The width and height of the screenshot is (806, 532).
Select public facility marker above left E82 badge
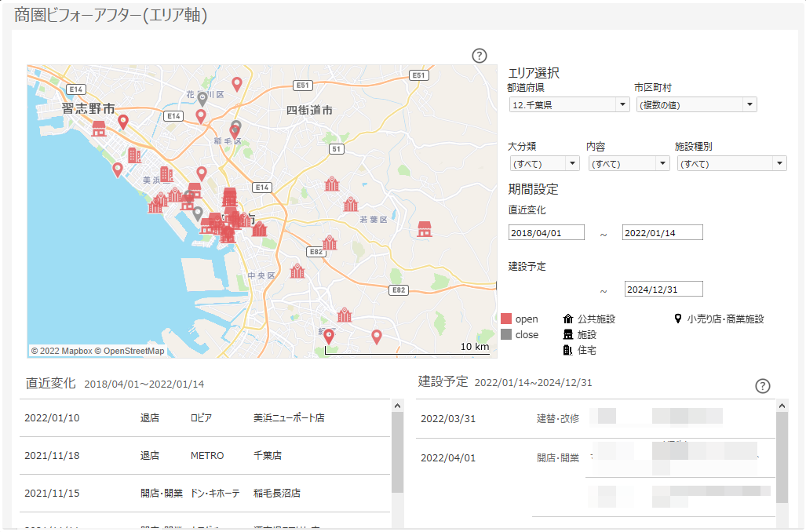(330, 242)
